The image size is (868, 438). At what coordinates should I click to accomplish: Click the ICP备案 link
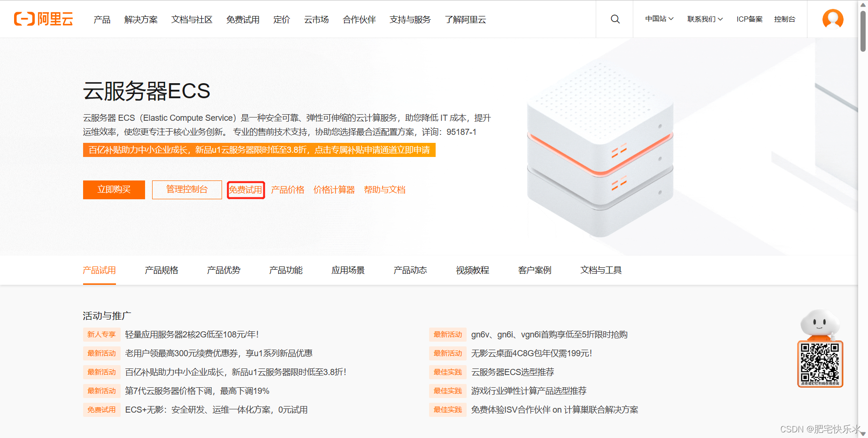[749, 19]
